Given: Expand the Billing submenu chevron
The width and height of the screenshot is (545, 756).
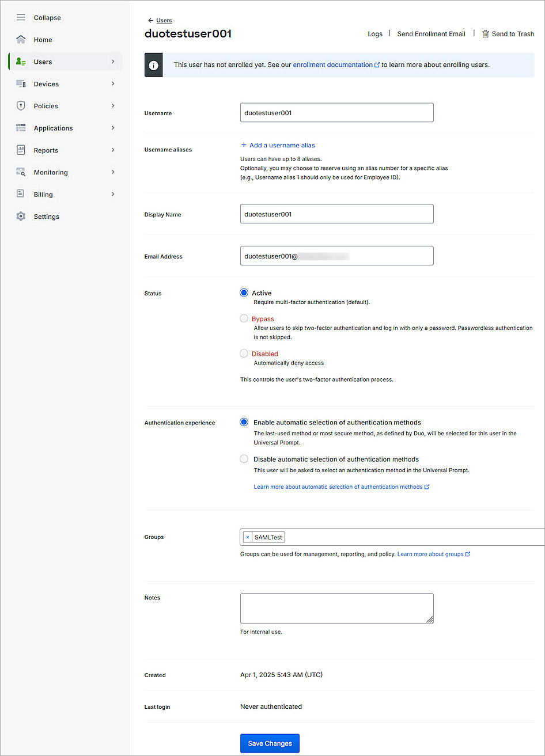Looking at the screenshot, I should coord(113,195).
